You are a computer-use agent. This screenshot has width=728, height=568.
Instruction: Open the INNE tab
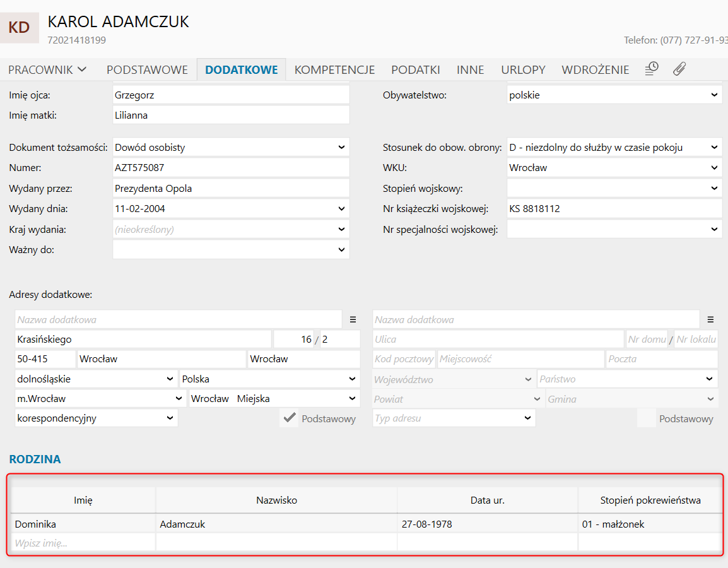471,69
